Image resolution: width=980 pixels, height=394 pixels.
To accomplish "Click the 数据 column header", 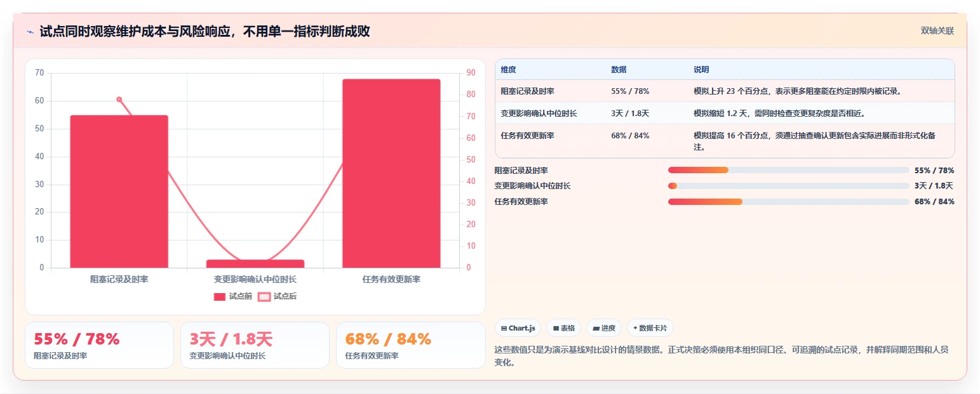I will pyautogui.click(x=619, y=70).
